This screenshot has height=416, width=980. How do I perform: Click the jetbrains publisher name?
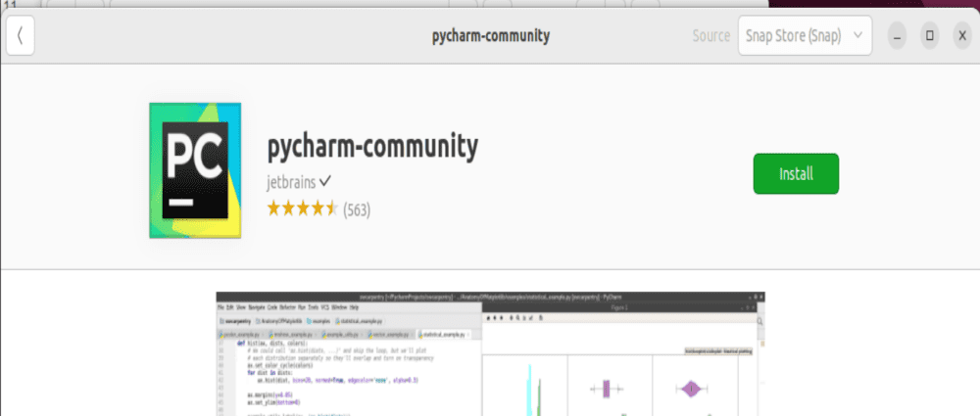point(291,182)
